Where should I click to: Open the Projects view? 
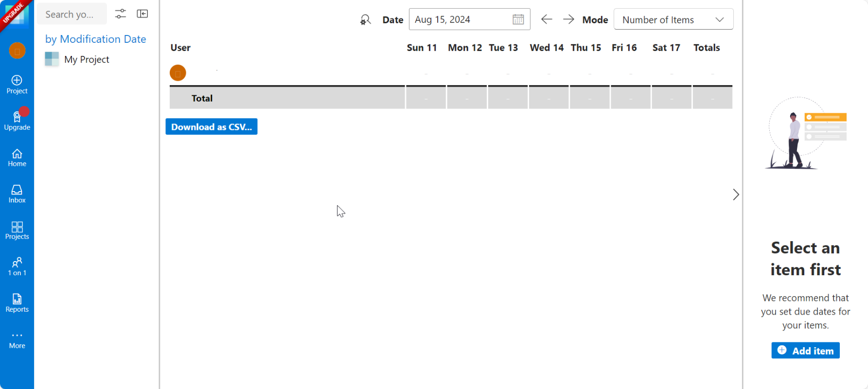[17, 230]
